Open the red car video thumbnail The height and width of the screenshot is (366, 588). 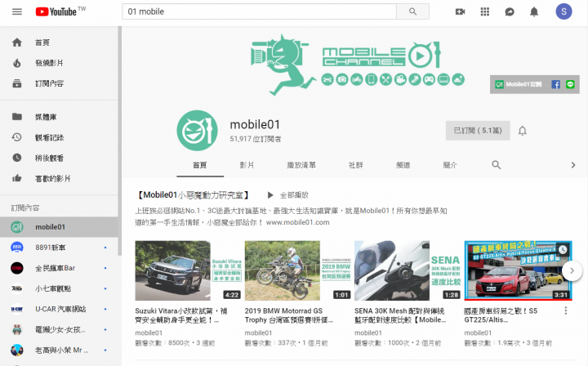coord(518,270)
